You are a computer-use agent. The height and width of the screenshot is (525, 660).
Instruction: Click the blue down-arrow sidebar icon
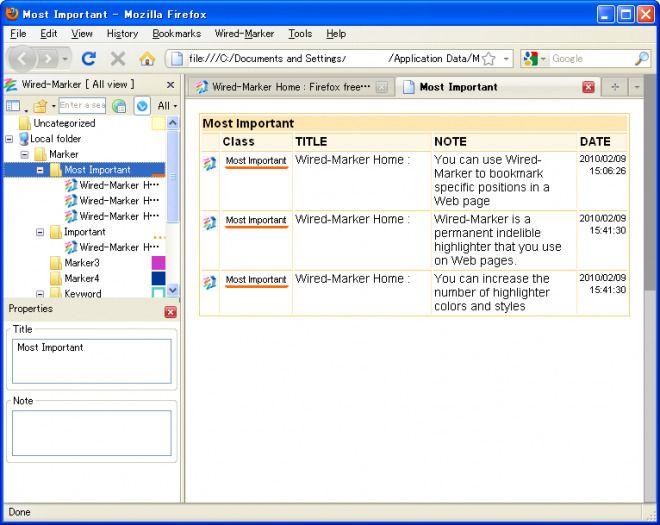tap(142, 105)
